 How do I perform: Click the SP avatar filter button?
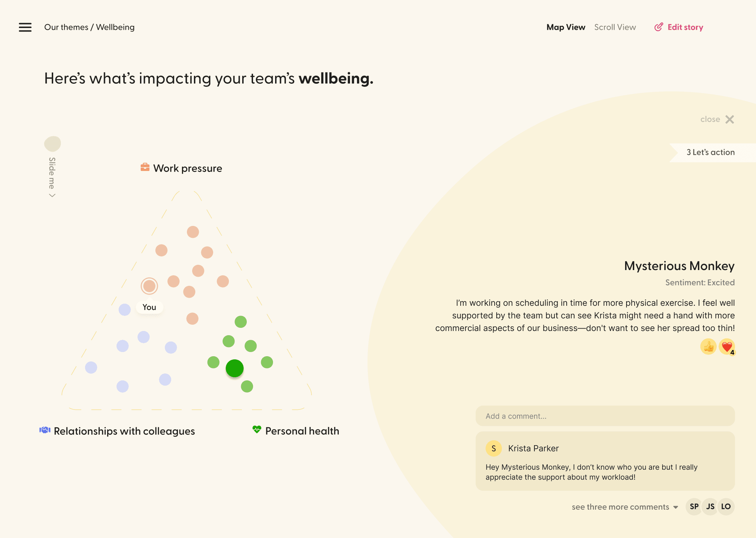click(x=694, y=506)
